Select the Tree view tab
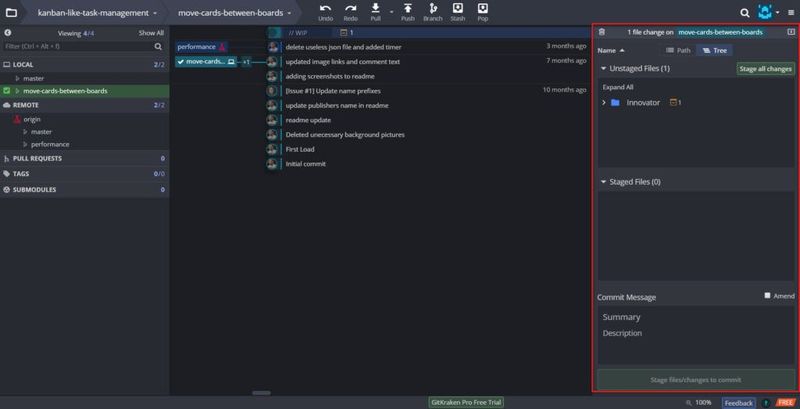The image size is (800, 409). pos(713,49)
